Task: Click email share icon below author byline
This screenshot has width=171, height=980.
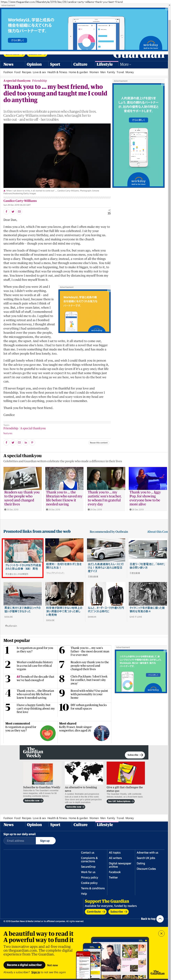Action: pos(19,212)
